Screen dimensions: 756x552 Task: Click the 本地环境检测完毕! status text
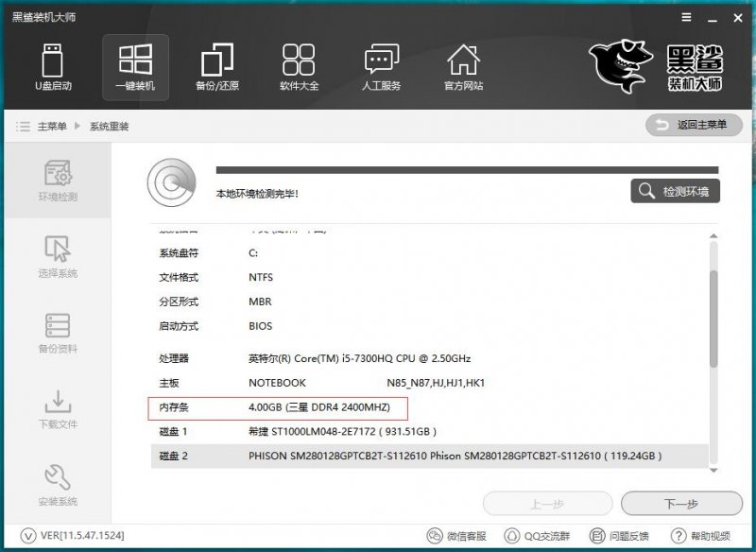(257, 194)
